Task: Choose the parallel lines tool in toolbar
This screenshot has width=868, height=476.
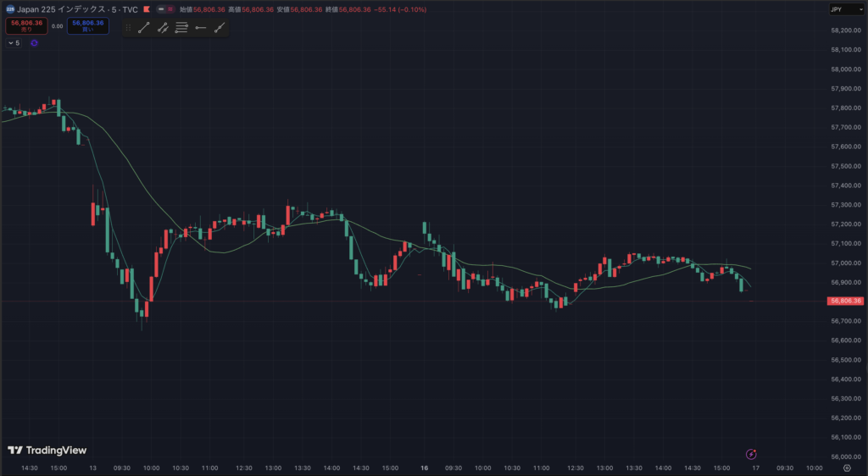Action: pos(181,27)
